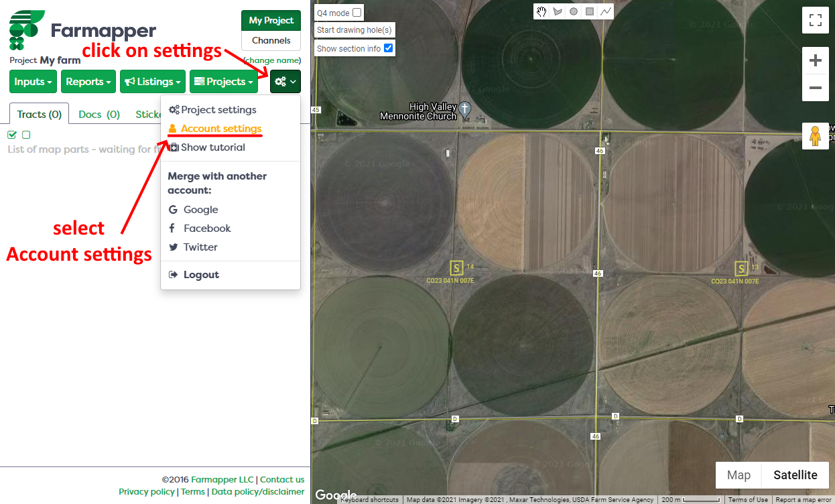Viewport: 835px width, 504px height.
Task: Open the Reports dropdown
Action: point(88,82)
